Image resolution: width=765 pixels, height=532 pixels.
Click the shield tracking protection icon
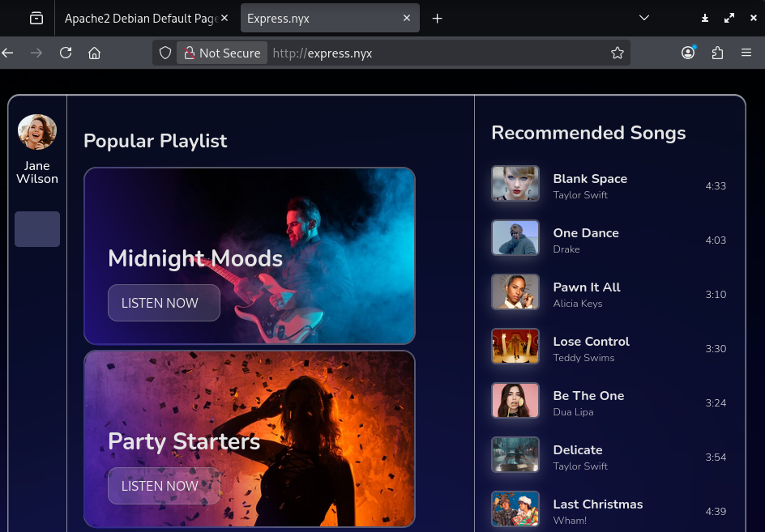coord(165,53)
